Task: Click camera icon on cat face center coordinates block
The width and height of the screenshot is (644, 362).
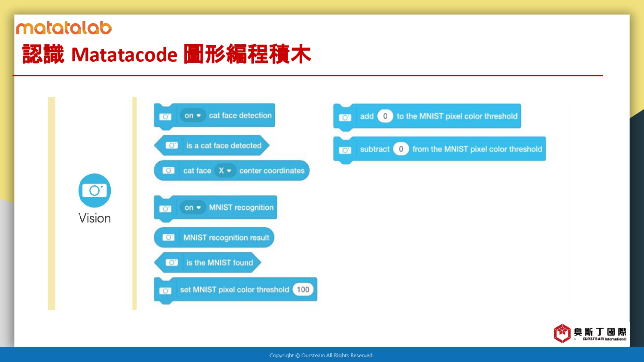Action: pyautogui.click(x=169, y=171)
